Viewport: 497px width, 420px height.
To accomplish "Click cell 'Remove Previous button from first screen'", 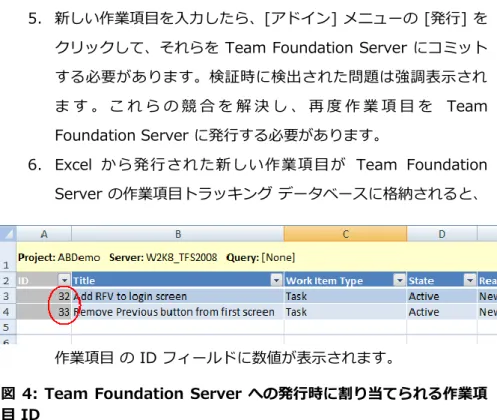I will [x=178, y=312].
